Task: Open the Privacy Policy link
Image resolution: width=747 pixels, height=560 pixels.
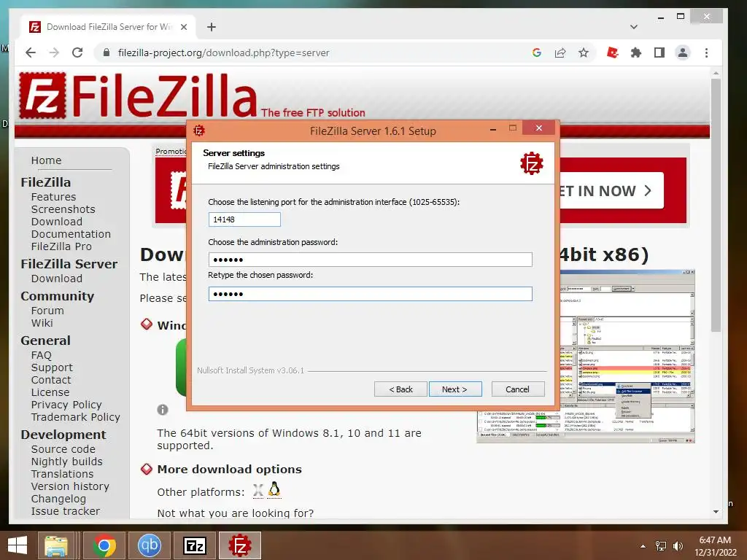Action: 66,405
